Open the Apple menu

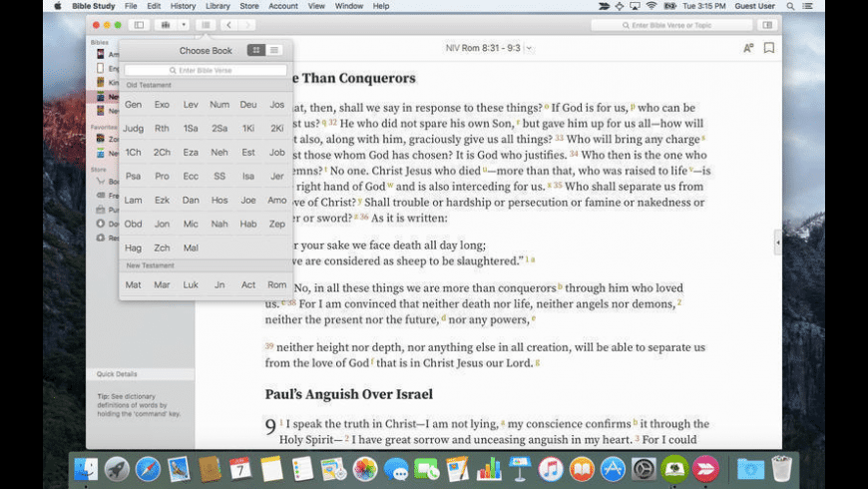(58, 6)
